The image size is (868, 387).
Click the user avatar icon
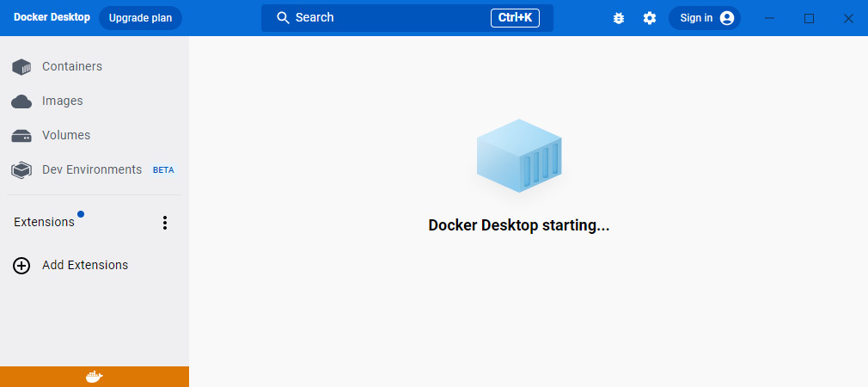pos(727,18)
